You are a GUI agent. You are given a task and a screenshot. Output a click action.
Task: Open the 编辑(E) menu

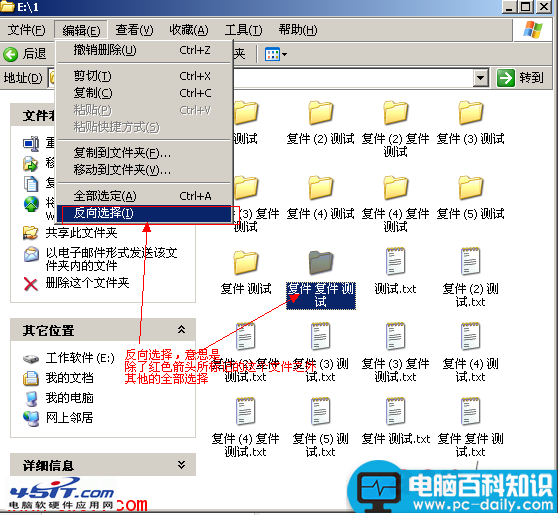(x=81, y=30)
